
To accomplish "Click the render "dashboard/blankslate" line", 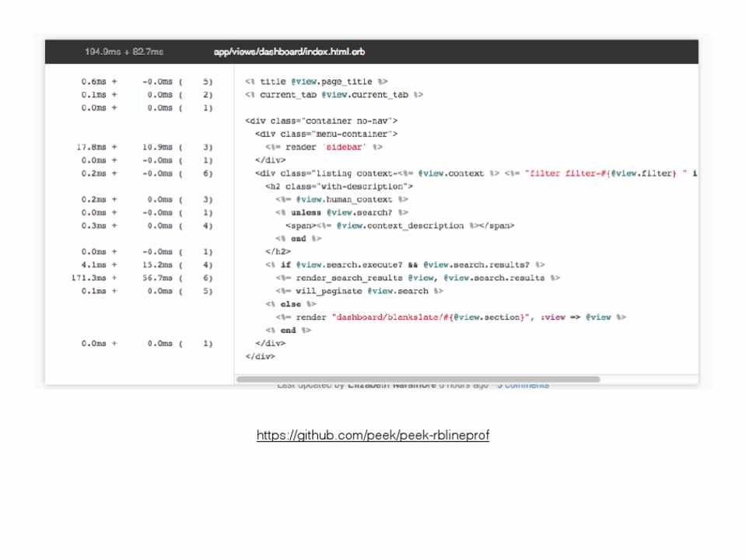I will (x=450, y=317).
